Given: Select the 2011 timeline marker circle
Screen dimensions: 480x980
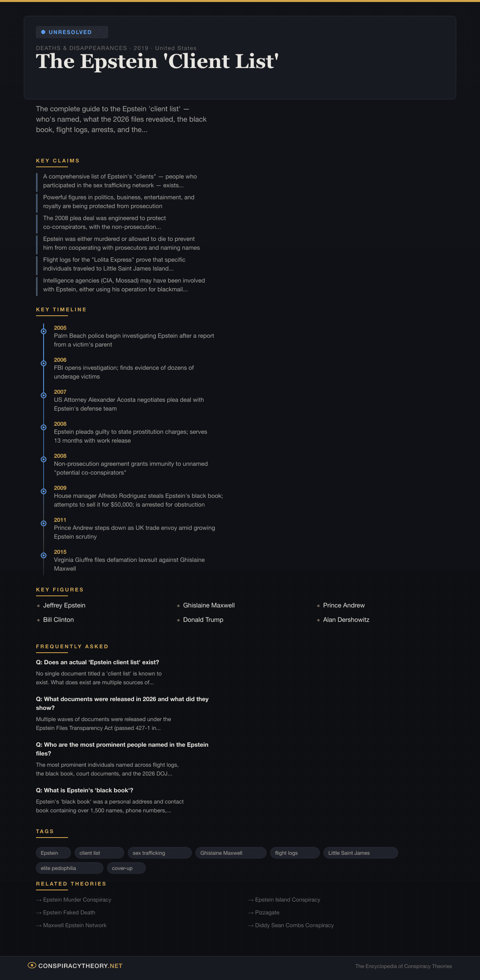Looking at the screenshot, I should (44, 523).
